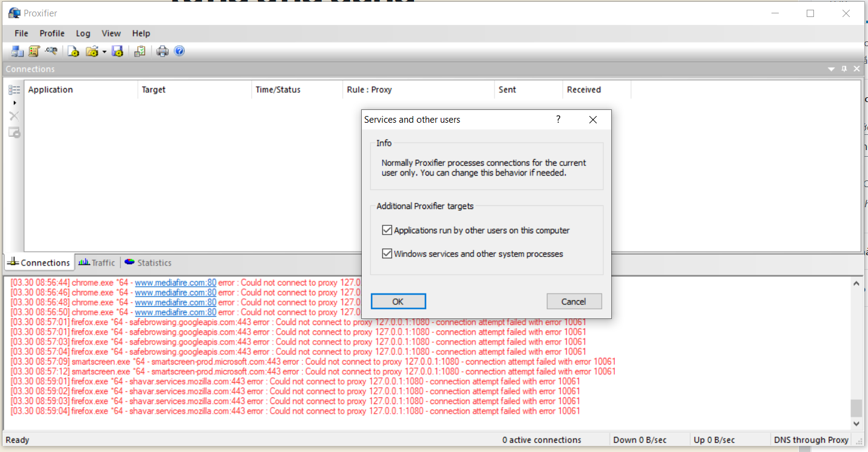Click the Connections panel dropdown arrow
868x452 pixels.
tap(831, 69)
